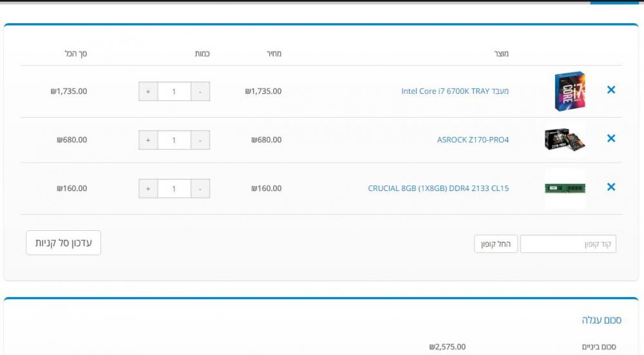Focus quantity field for ASROCK Z170-PRO4 row
Image resolution: width=644 pixels, height=355 pixels.
click(x=174, y=140)
